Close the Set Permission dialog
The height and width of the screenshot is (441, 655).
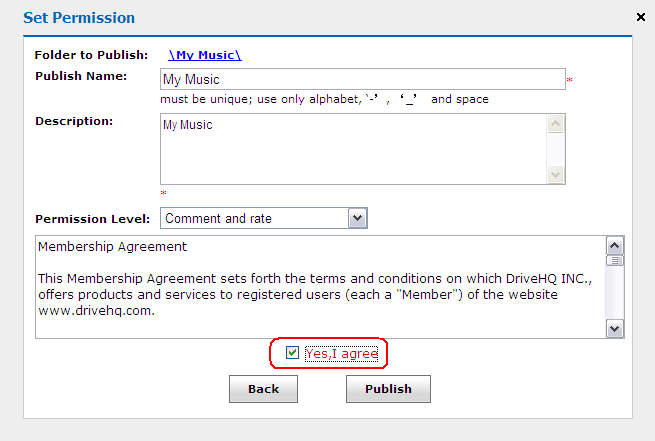tap(641, 17)
